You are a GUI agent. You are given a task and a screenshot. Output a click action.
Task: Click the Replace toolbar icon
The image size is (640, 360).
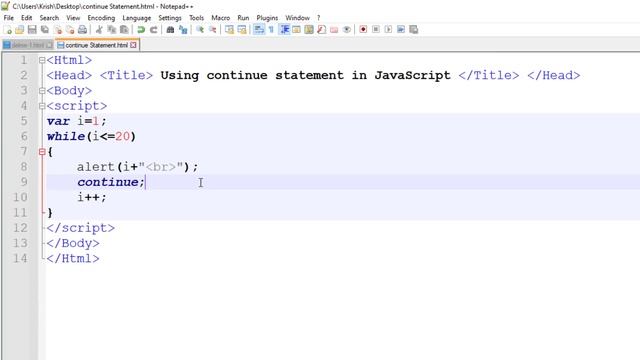tap(183, 30)
